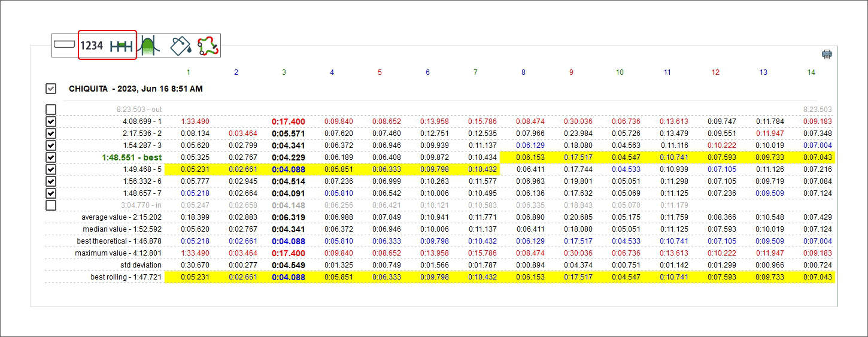The width and height of the screenshot is (868, 337).
Task: Click sector 9 column header
Action: [x=571, y=72]
